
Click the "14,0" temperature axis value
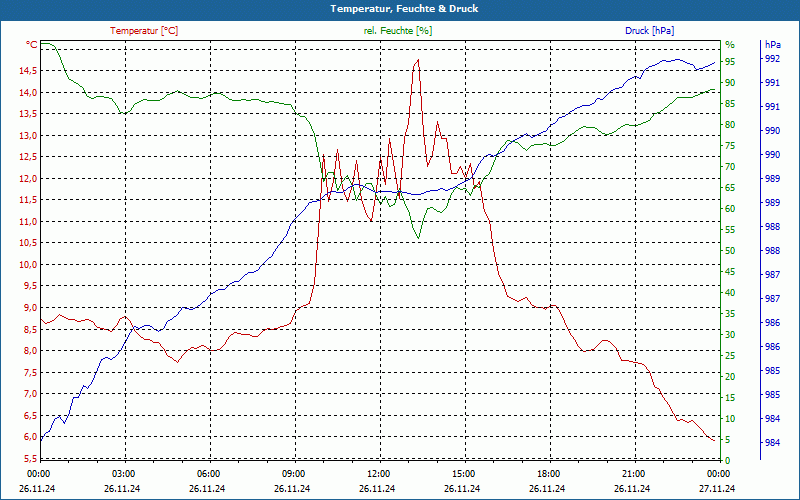[x=28, y=92]
